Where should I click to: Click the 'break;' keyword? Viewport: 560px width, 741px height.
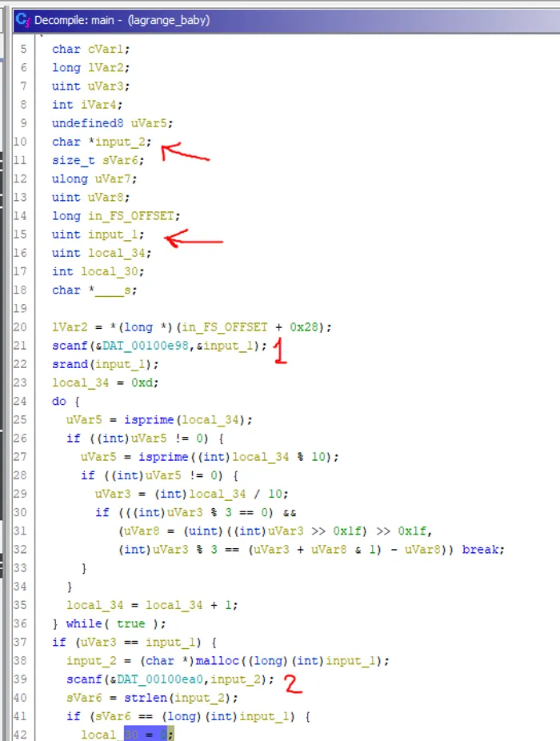(x=483, y=550)
